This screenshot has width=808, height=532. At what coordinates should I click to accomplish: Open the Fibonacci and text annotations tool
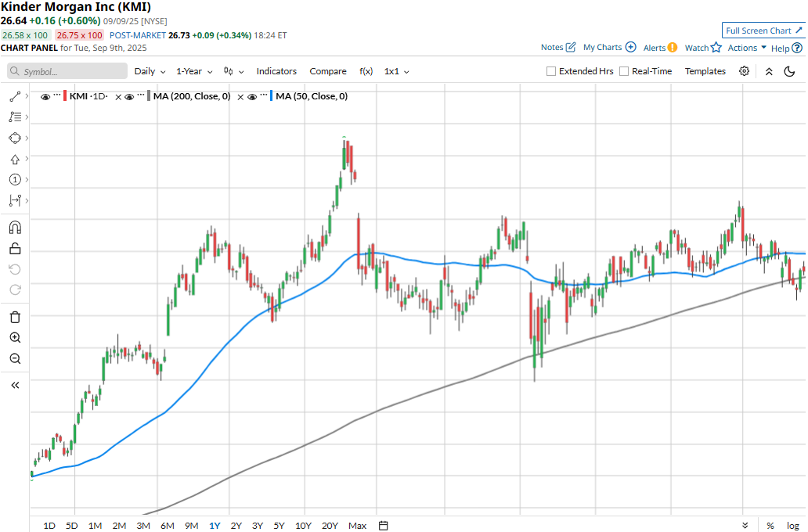click(x=14, y=117)
